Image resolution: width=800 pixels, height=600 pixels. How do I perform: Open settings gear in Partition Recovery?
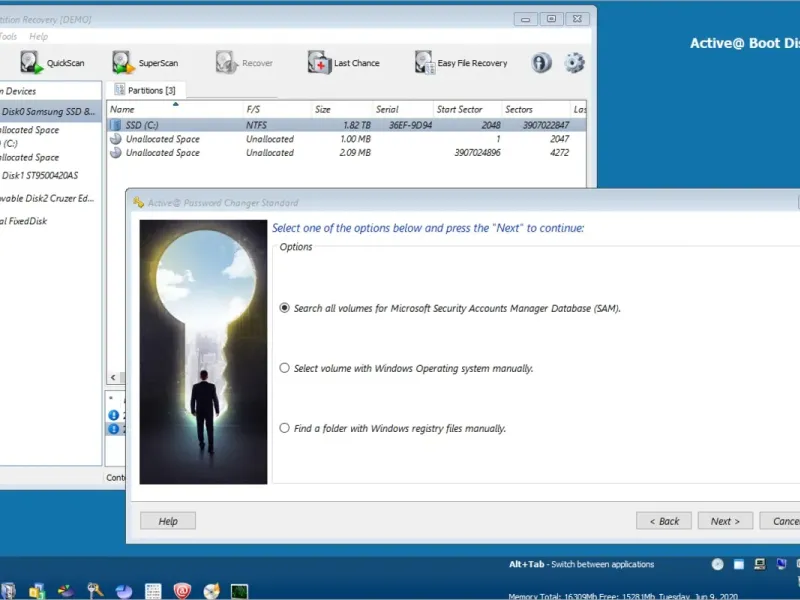(x=574, y=63)
